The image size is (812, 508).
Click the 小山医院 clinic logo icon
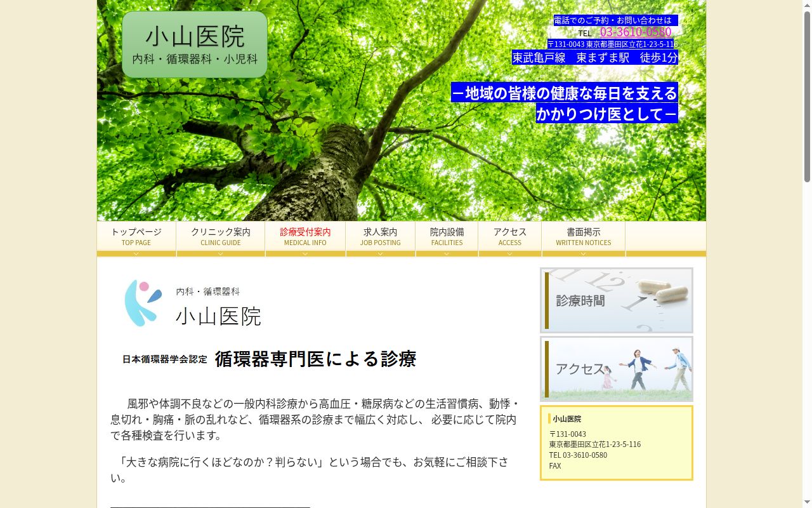143,303
